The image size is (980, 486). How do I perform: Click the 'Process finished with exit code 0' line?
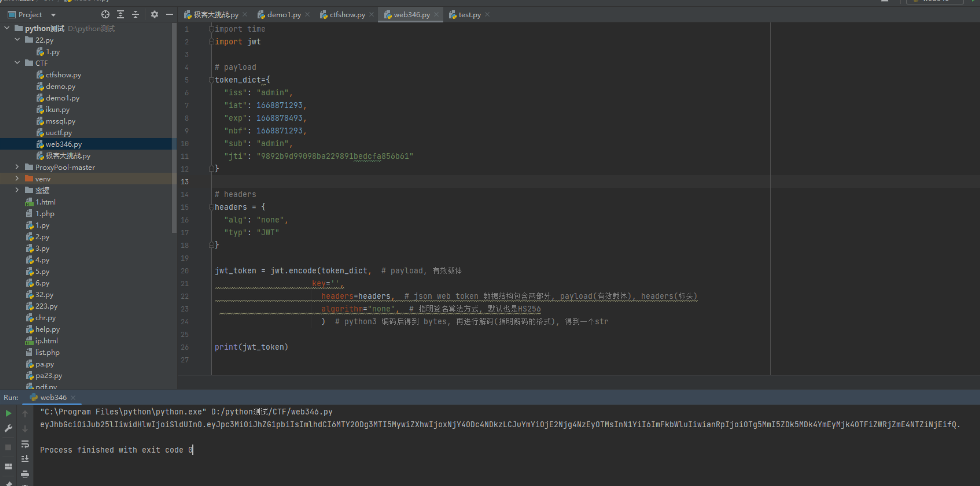pos(116,450)
